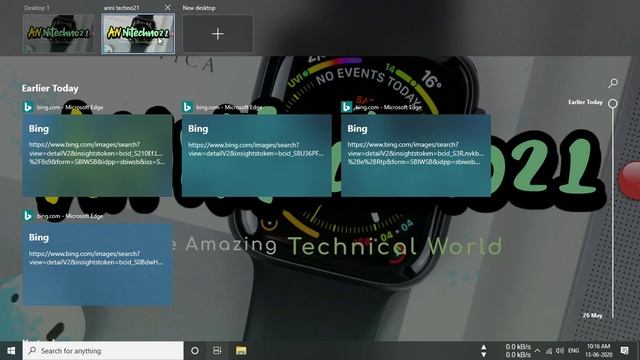
Task: Click Bing icon above bcid_S3R.nvkb card
Action: pyautogui.click(x=346, y=107)
